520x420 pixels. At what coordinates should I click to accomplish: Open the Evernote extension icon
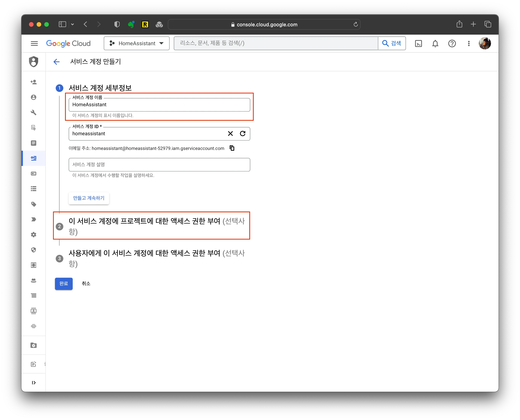click(x=131, y=24)
